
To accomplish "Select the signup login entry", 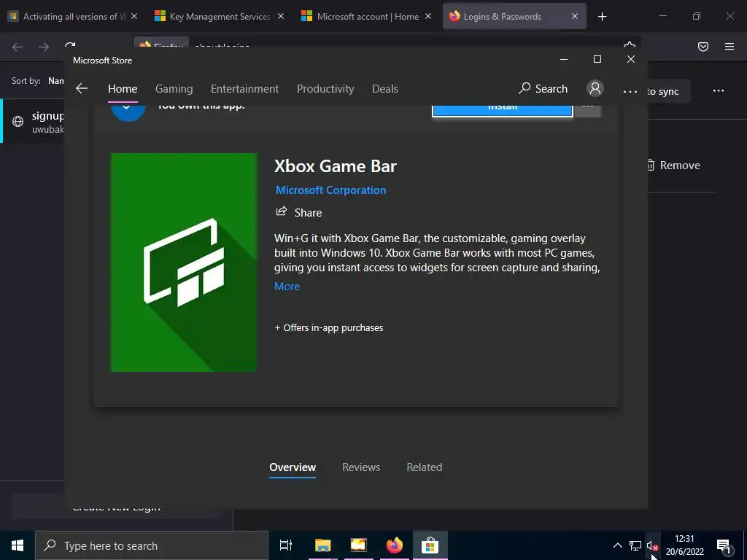I will tap(32, 122).
